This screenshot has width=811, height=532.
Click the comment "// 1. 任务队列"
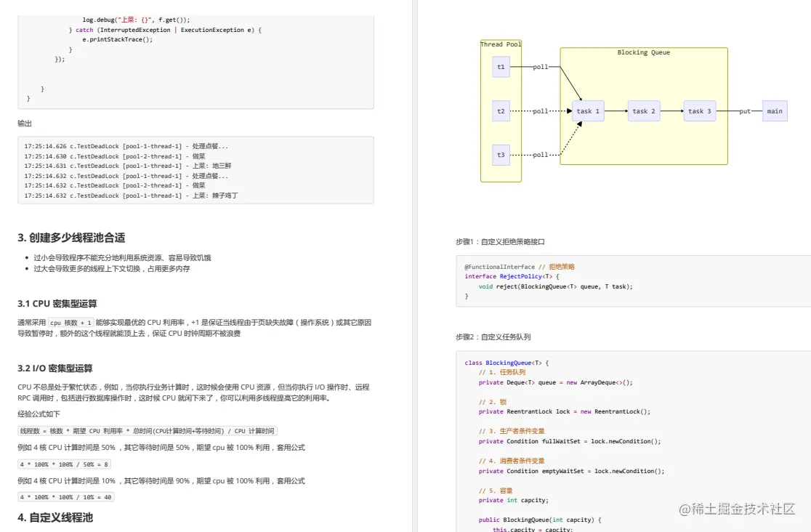501,372
